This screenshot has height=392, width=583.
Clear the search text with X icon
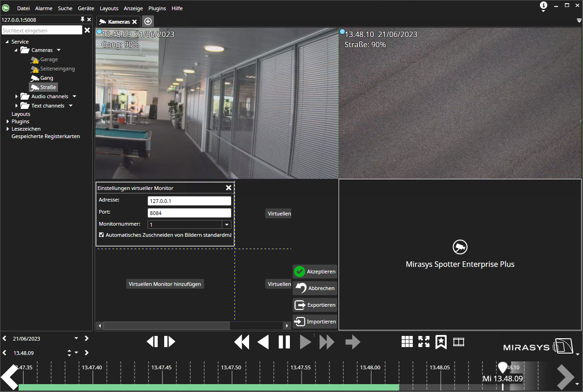click(87, 30)
